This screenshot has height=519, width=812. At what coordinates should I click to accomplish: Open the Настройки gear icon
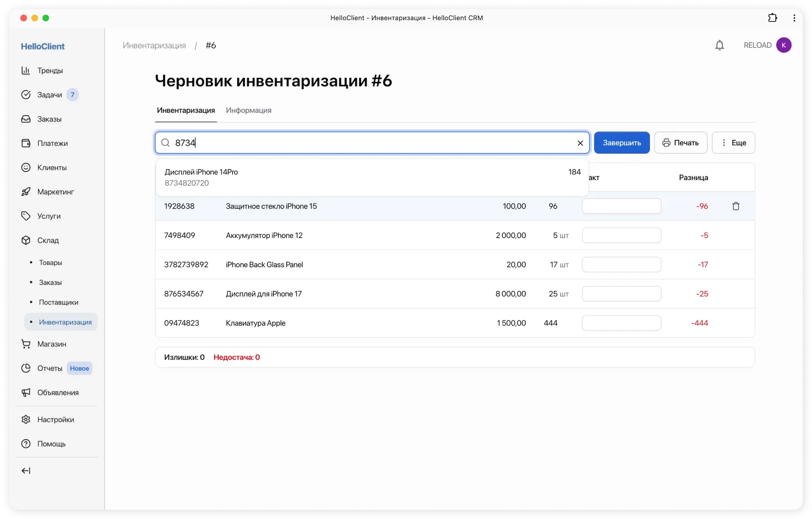pos(27,419)
